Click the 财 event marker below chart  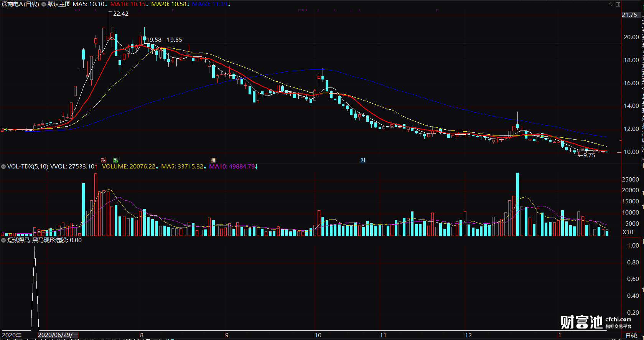pos(363,160)
